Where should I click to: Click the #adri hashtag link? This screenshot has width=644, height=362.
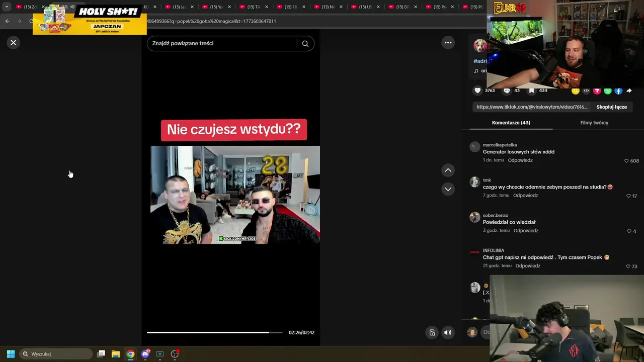(480, 61)
